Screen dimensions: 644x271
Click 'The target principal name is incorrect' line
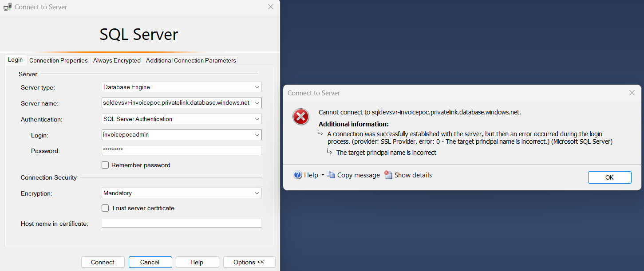[x=386, y=153]
